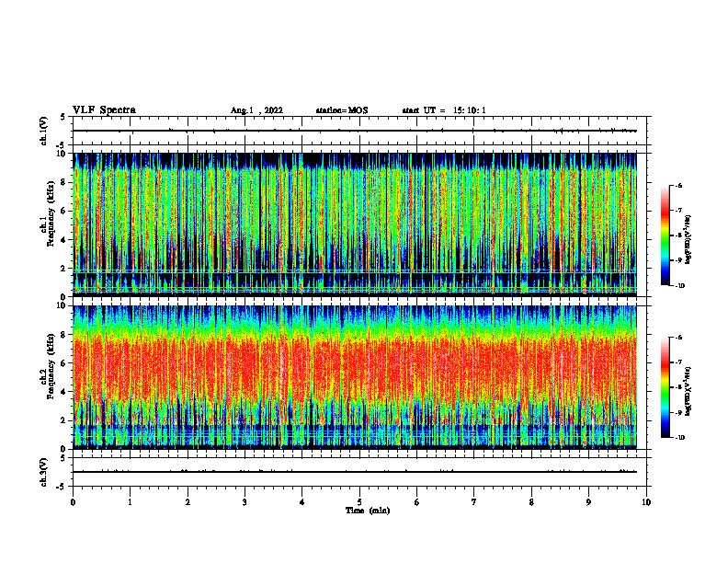Select the 'start UT = 15:10:1' text
The image size is (728, 563).
[444, 110]
